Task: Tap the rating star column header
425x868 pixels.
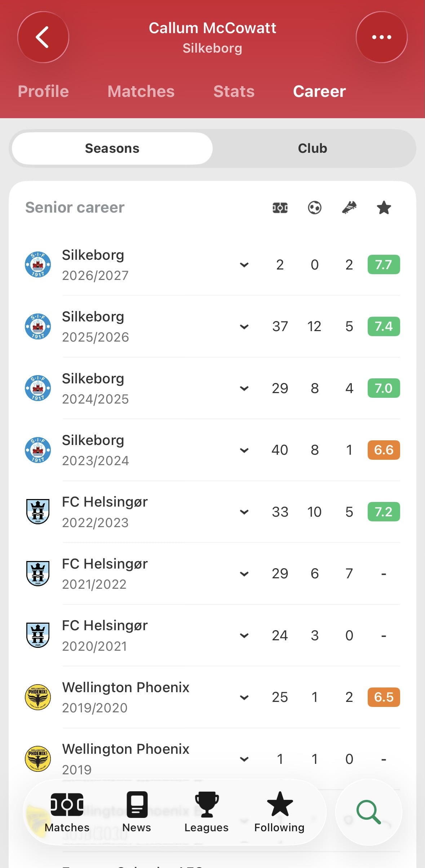Action: pos(384,208)
